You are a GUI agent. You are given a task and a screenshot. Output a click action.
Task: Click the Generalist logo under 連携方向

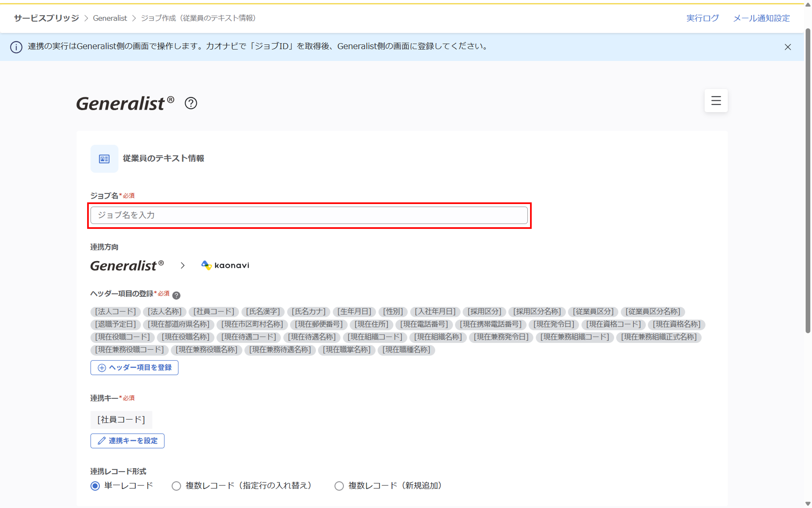(x=127, y=265)
